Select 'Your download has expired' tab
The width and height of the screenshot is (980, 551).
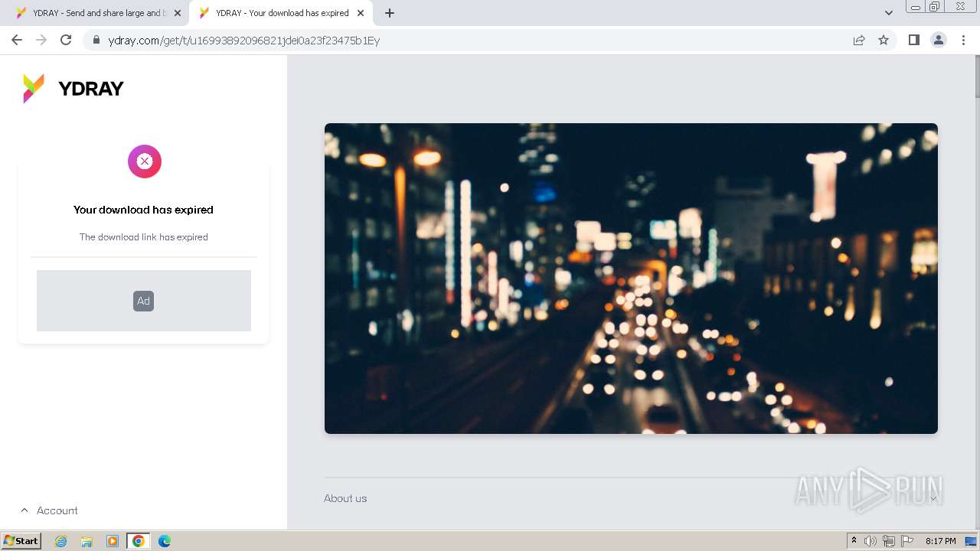pyautogui.click(x=281, y=13)
